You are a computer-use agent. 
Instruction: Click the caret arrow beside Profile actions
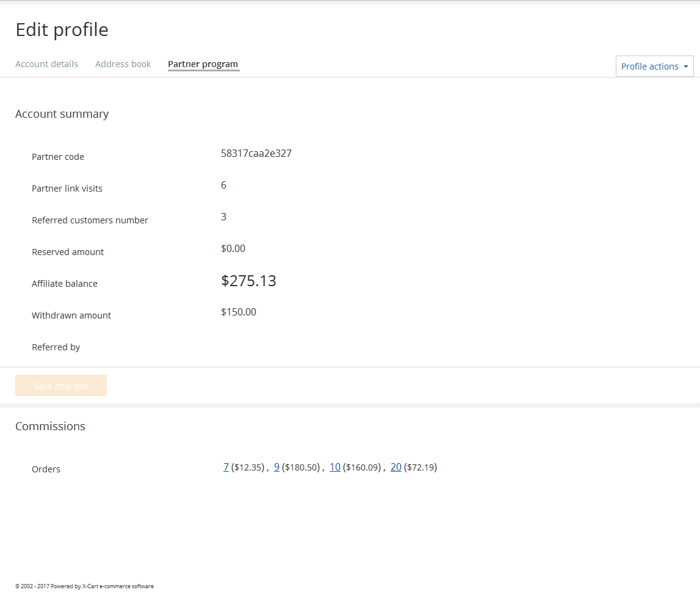pos(686,67)
